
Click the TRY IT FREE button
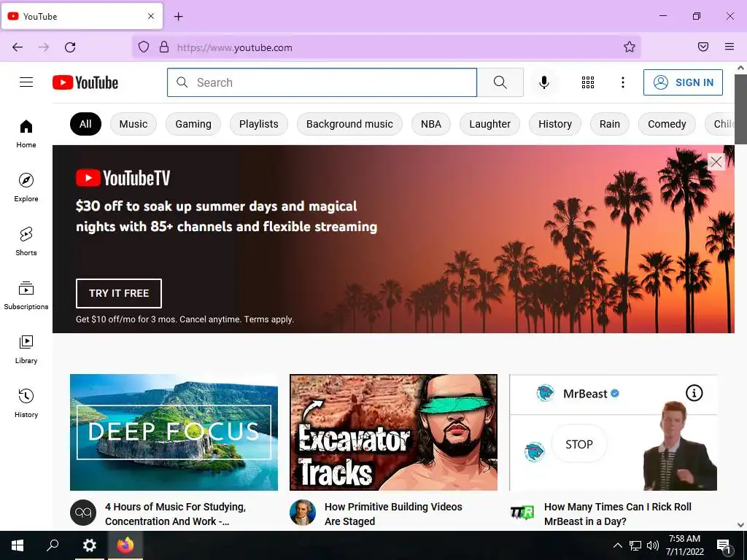119,293
